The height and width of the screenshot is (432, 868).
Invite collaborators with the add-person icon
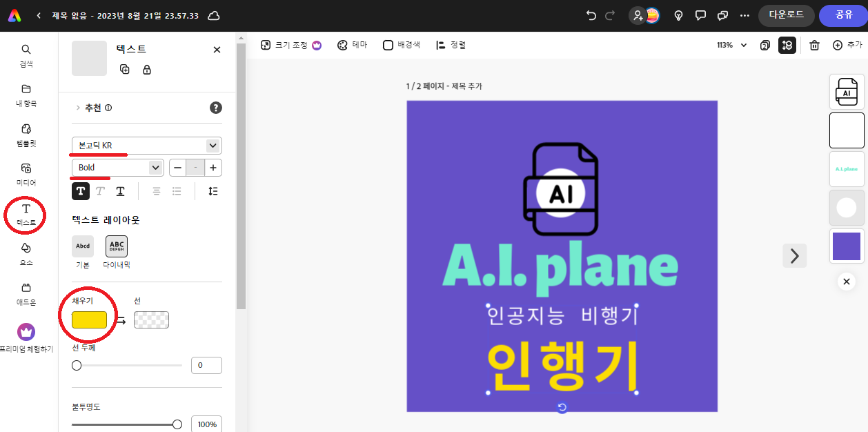(x=638, y=15)
